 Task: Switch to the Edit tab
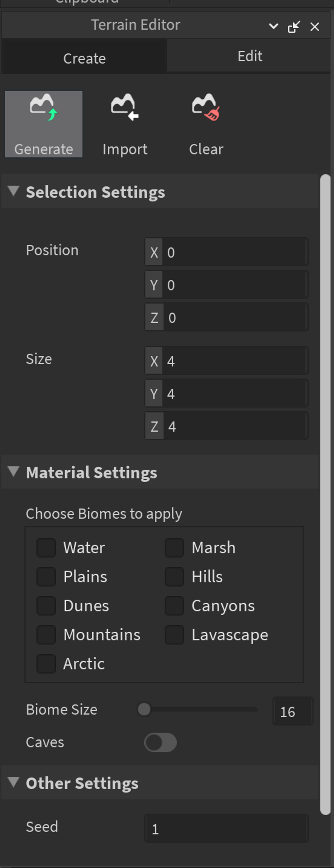pos(249,56)
